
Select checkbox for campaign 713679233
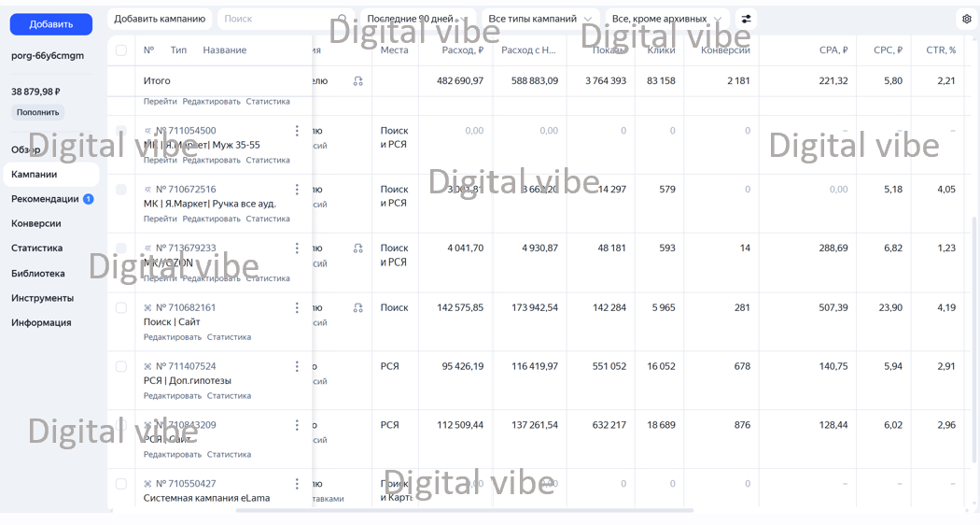(x=121, y=248)
